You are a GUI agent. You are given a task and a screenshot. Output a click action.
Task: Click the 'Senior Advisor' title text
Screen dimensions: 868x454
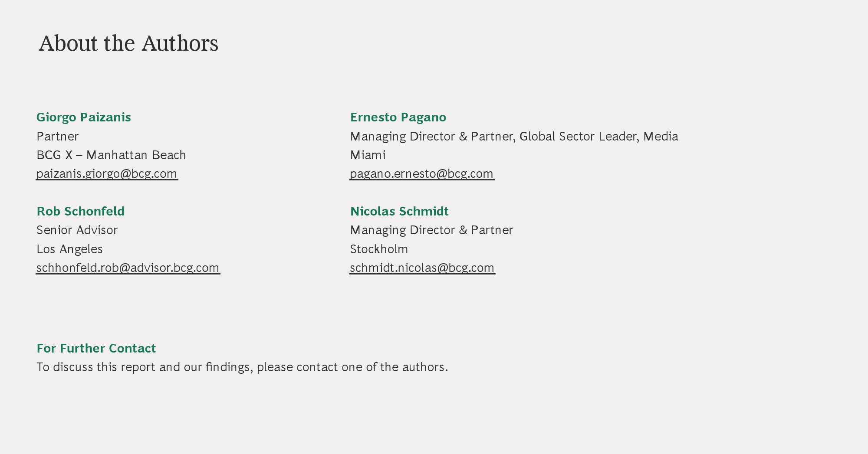point(77,230)
